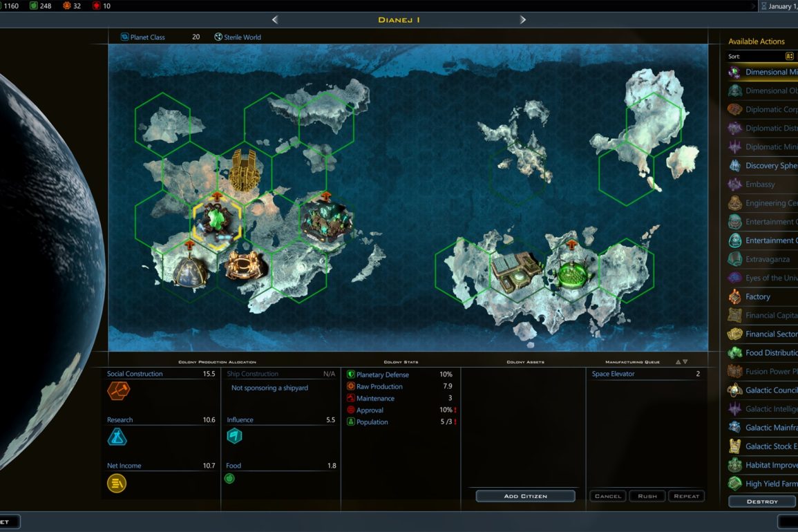Select Space Elevator in the manufacturing queue
This screenshot has width=798, height=532.
(645, 374)
